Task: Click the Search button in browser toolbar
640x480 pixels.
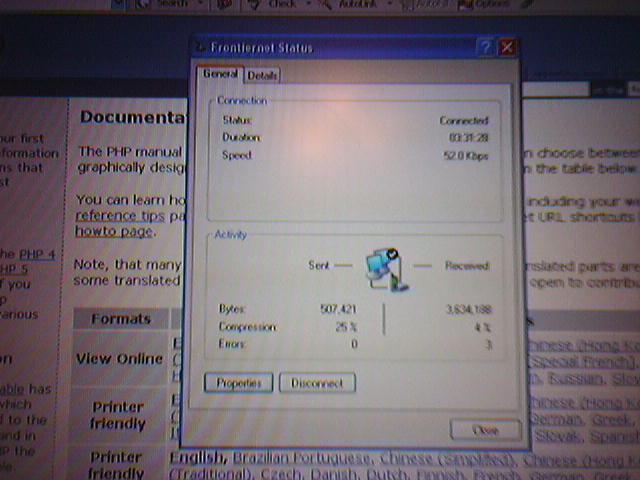Action: point(170,4)
